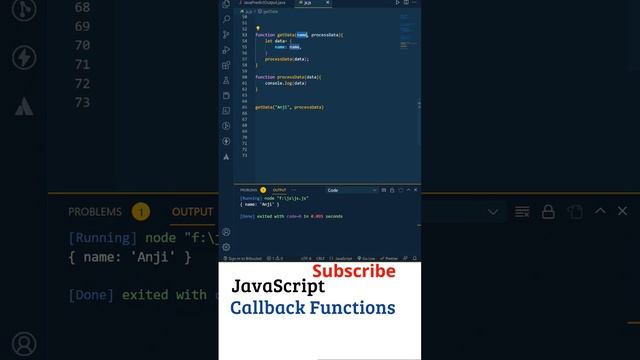Click problems count badge 1 in enlarged background

click(141, 212)
